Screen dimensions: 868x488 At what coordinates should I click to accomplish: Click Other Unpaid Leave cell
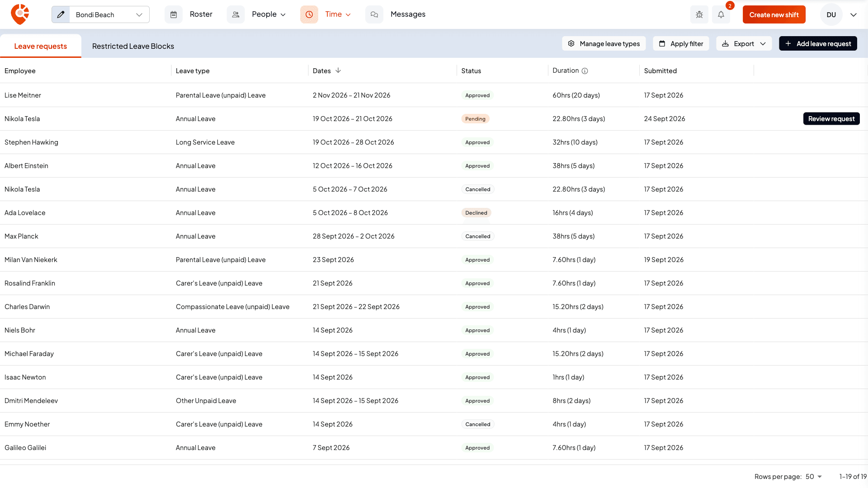tap(206, 401)
